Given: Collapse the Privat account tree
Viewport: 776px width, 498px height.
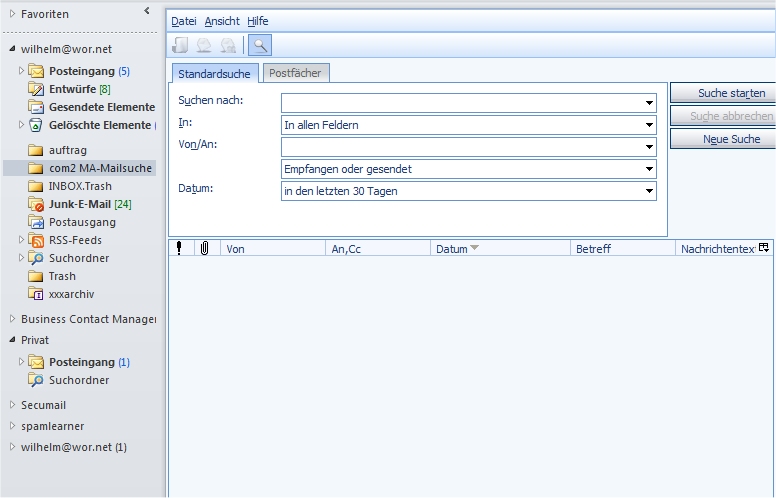Looking at the screenshot, I should coord(12,340).
